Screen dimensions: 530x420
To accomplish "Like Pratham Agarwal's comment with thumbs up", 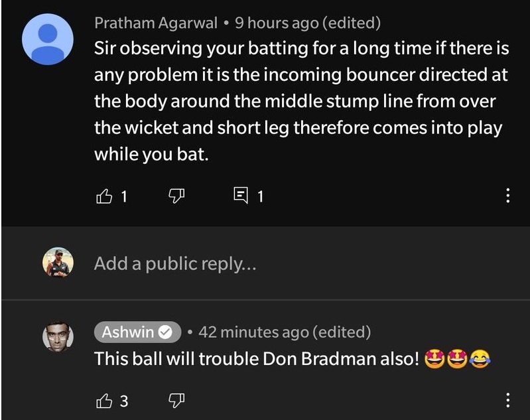I will 105,196.
